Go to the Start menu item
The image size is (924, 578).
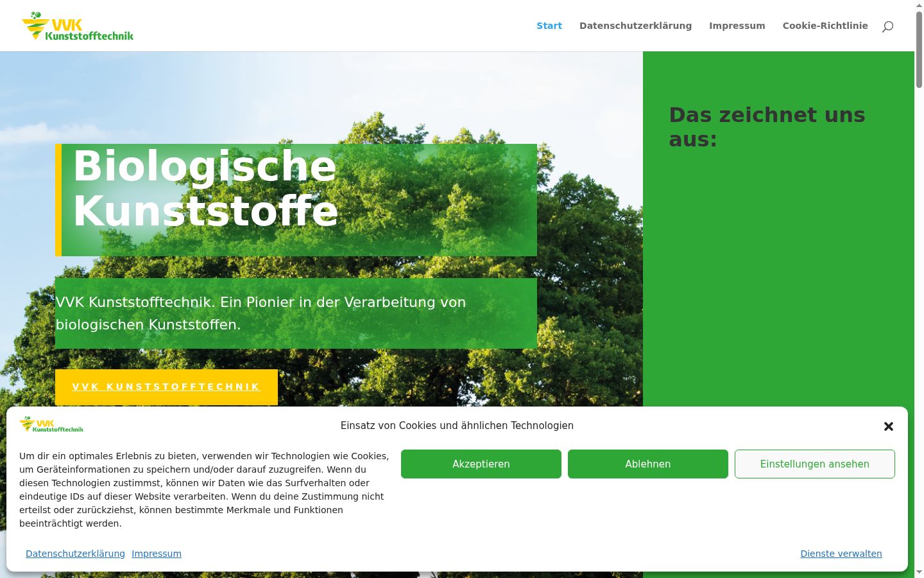tap(549, 26)
